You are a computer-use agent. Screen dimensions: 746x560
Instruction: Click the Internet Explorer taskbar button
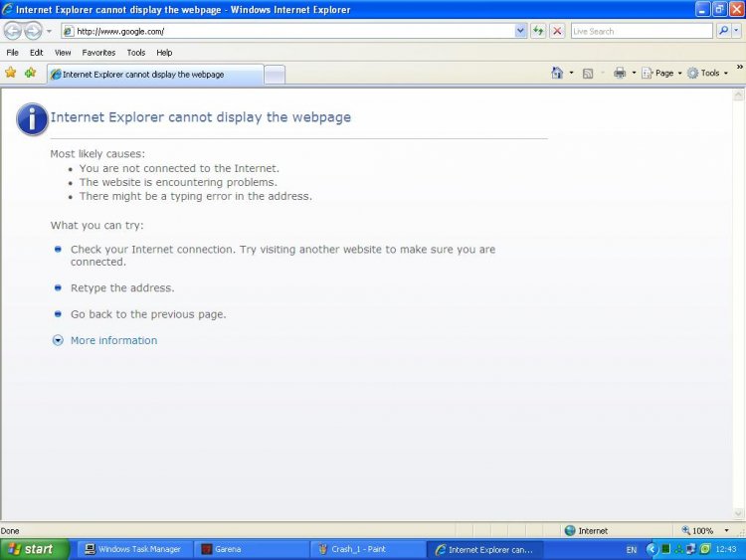coord(484,549)
